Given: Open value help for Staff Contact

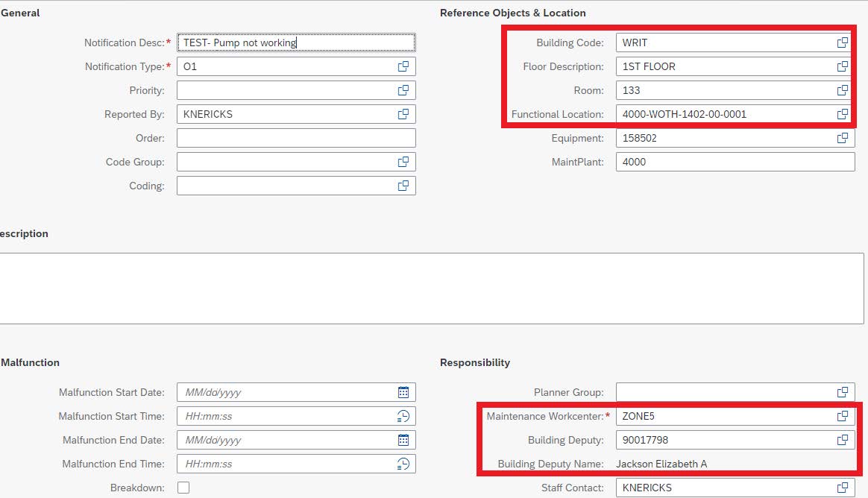Looking at the screenshot, I should pos(843,488).
